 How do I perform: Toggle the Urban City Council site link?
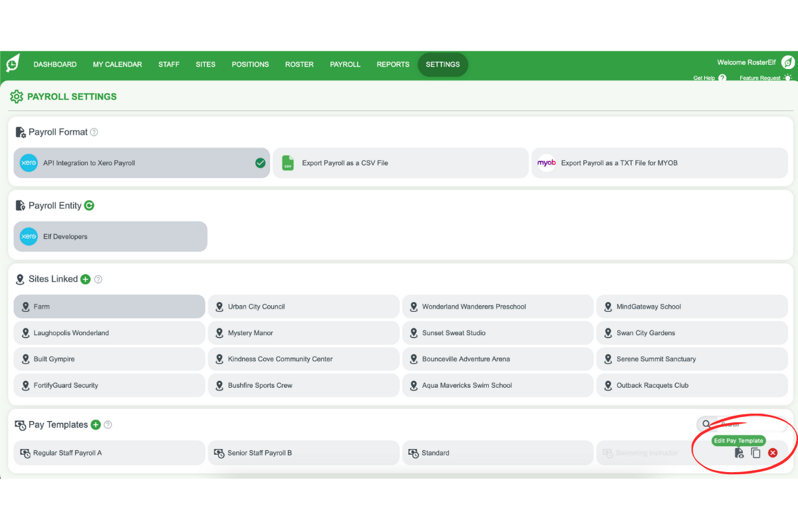pos(303,306)
